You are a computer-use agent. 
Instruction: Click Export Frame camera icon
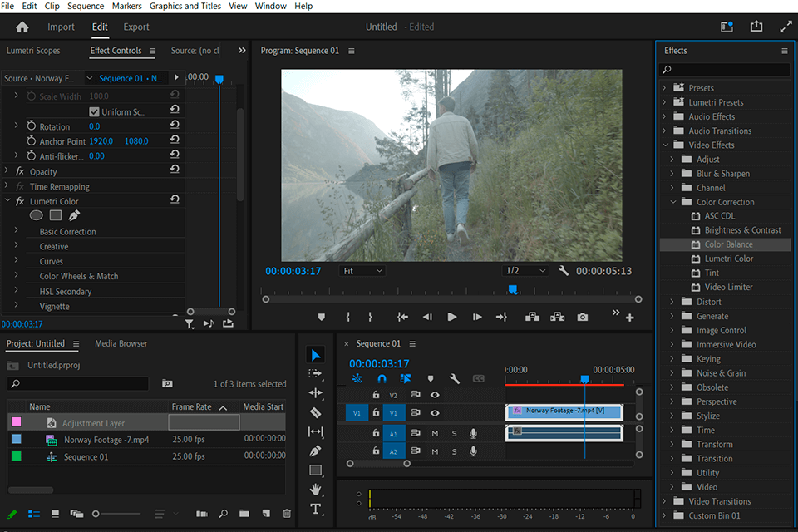click(x=583, y=318)
